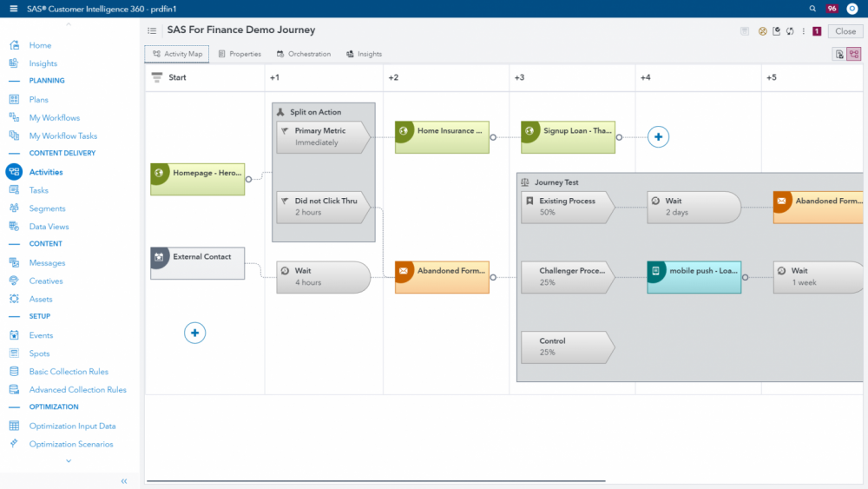Open the user profile avatar
Viewport: 868px width, 489px height.
tap(852, 9)
